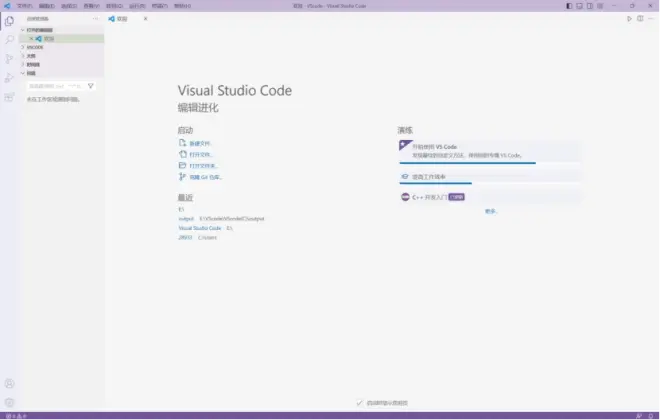
Task: Open the Search view in activity bar
Action: (x=9, y=40)
